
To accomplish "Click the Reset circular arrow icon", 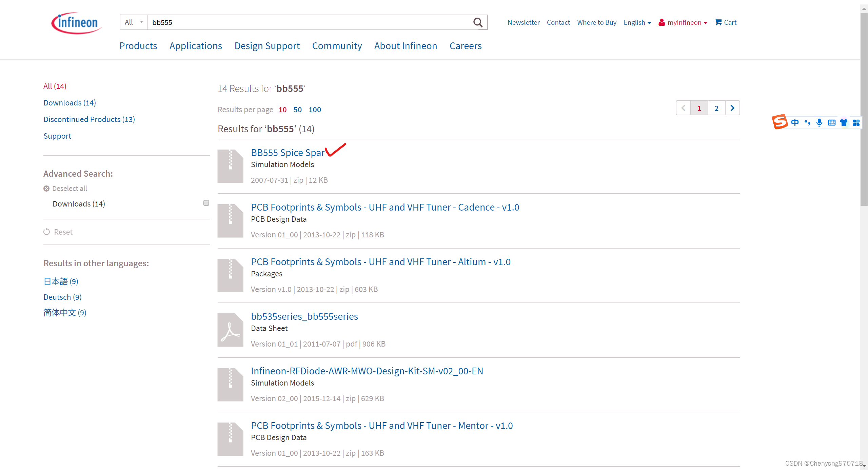I will click(47, 232).
